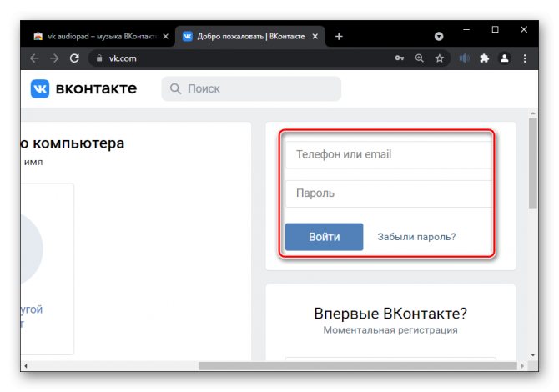Open a new browser tab
The image size is (559, 392).
(x=339, y=37)
